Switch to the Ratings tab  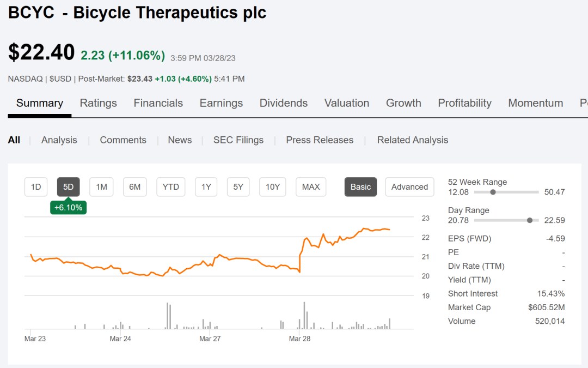(x=98, y=103)
